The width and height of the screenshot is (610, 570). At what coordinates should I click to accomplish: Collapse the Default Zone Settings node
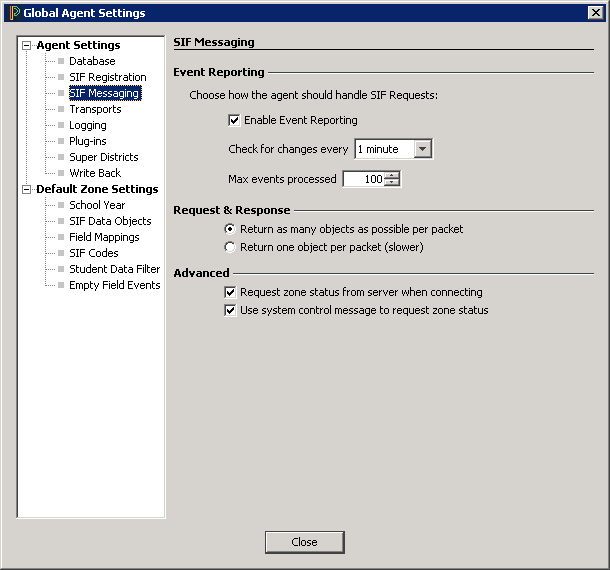27,189
